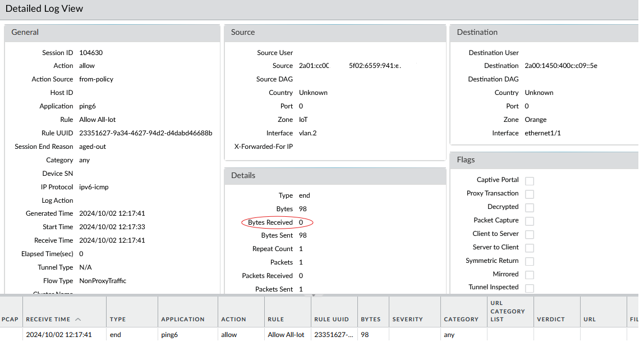Image resolution: width=644 pixels, height=355 pixels.
Task: Click the panel splitter collapse handle
Action: 314,295
